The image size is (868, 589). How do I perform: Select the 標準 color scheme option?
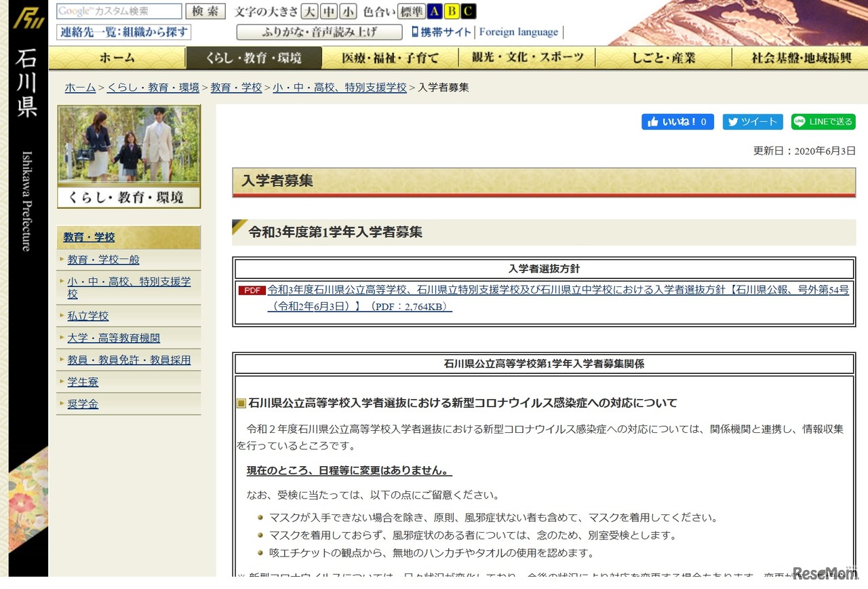(x=412, y=12)
